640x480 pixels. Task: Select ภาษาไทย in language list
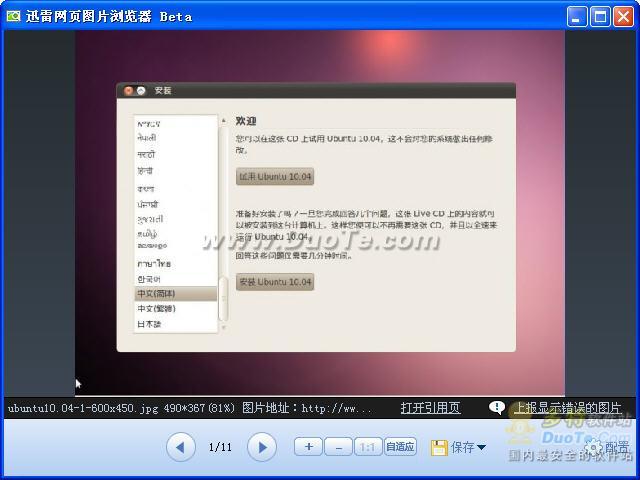(176, 264)
